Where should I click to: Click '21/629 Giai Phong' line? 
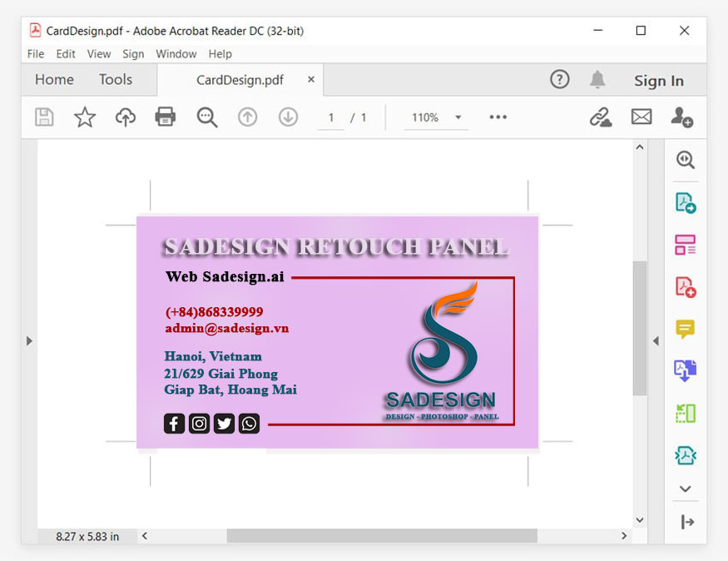(x=221, y=374)
